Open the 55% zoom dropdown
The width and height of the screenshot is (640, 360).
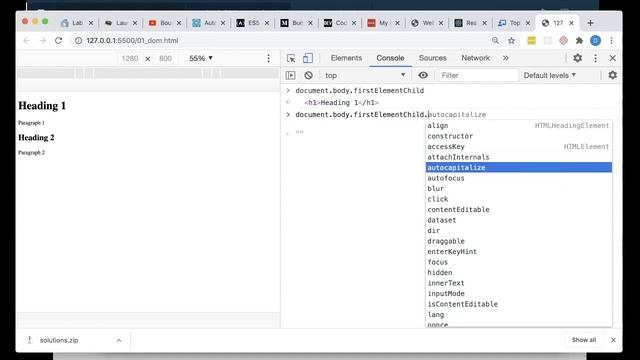[201, 58]
